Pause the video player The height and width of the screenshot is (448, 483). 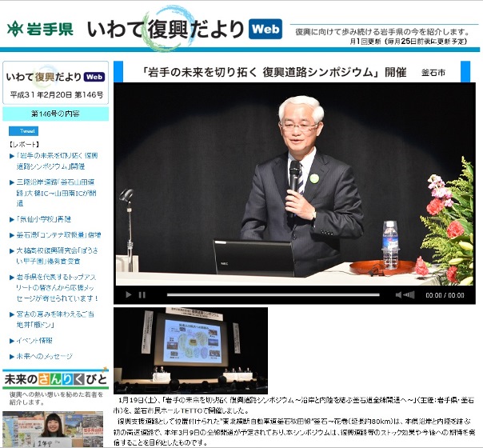[x=142, y=295]
